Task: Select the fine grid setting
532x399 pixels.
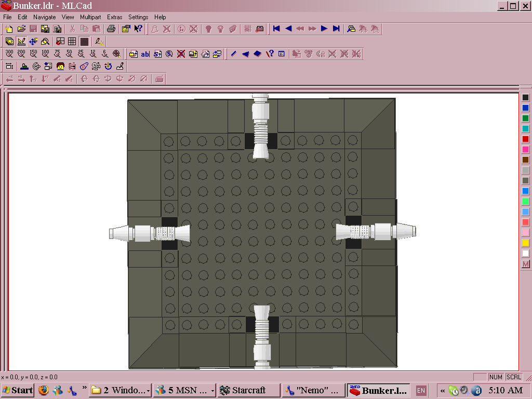Action: coord(84,42)
